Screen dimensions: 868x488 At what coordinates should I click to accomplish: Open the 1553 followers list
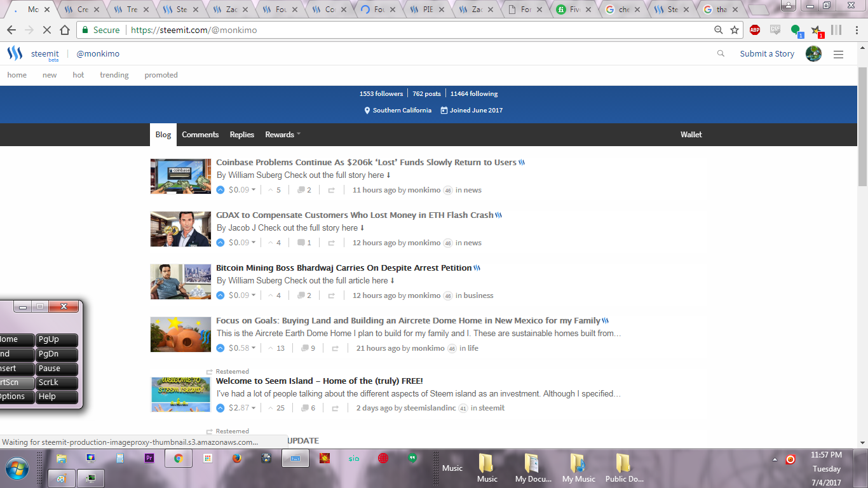tap(381, 93)
